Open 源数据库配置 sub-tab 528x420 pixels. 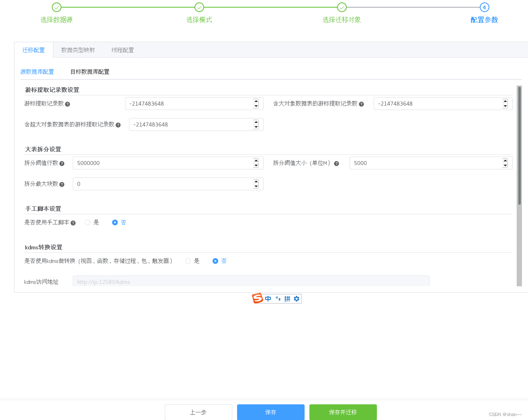pyautogui.click(x=37, y=72)
